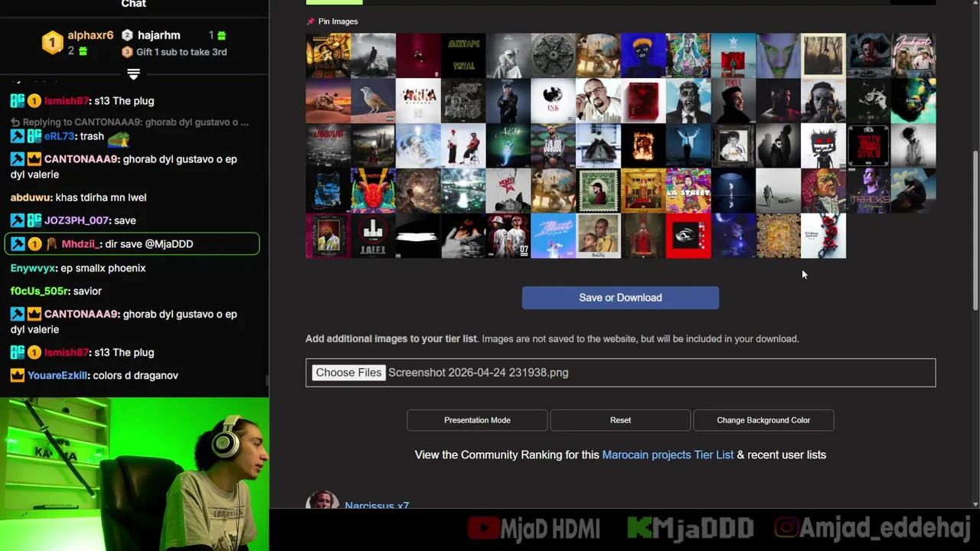Pick the bald man with glasses cover
The width and height of the screenshot is (980, 551).
[x=598, y=101]
